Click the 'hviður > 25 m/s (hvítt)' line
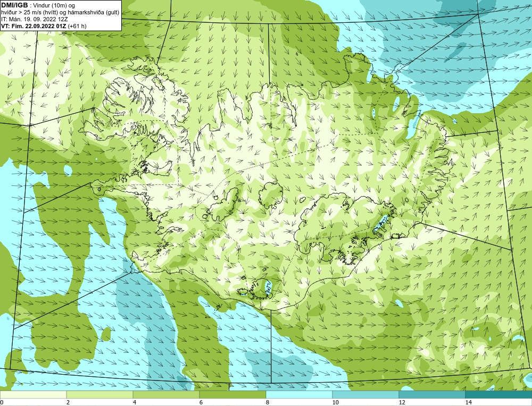Image resolution: width=532 pixels, height=406 pixels. coord(29,13)
